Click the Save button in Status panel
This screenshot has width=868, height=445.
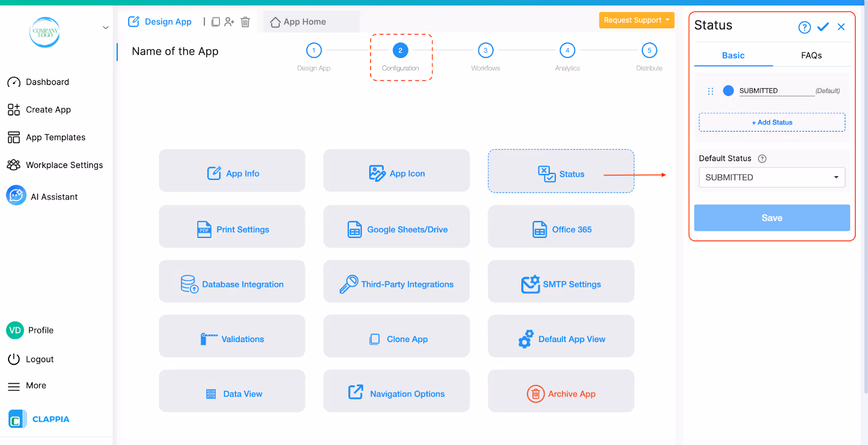click(x=772, y=218)
